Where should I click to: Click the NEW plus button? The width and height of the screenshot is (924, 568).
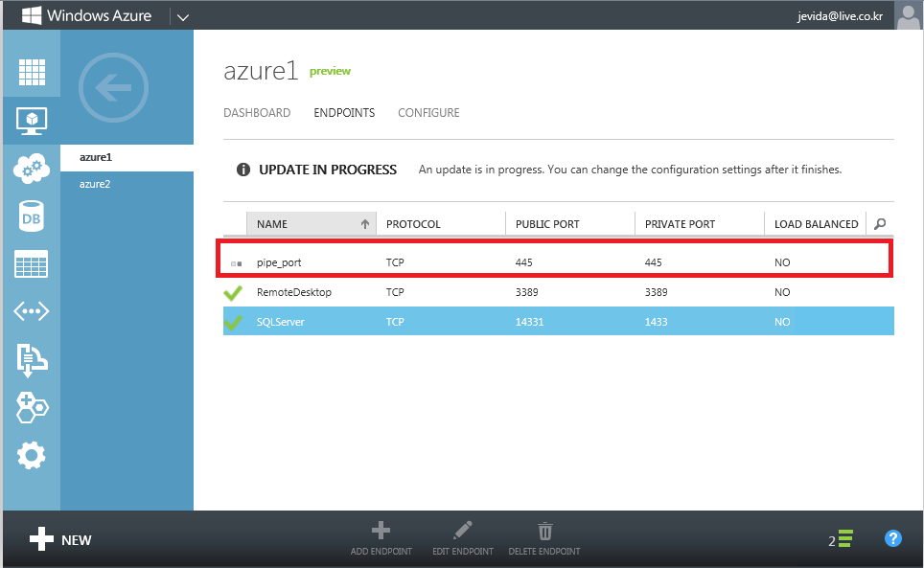60,539
